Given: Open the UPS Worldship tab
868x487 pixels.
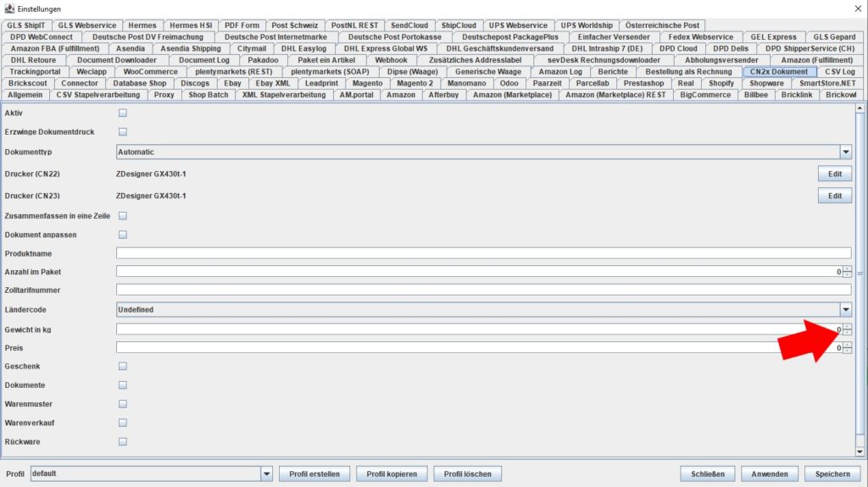Looking at the screenshot, I should [587, 25].
